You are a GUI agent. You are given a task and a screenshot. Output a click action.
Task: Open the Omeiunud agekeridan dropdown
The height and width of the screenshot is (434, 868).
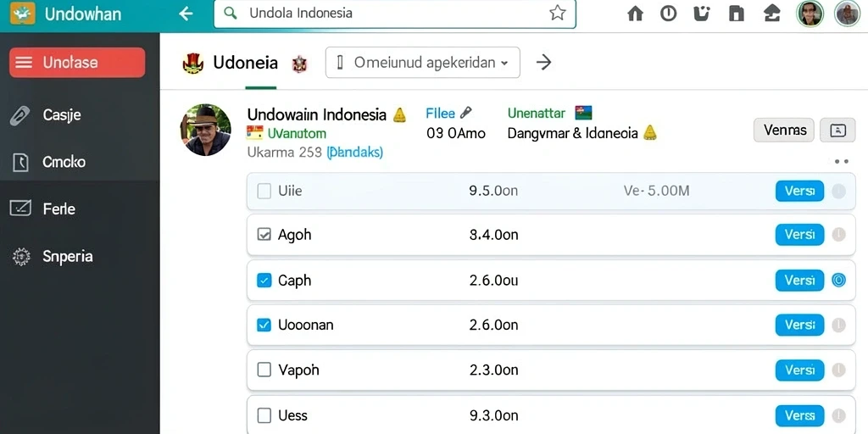pos(422,62)
